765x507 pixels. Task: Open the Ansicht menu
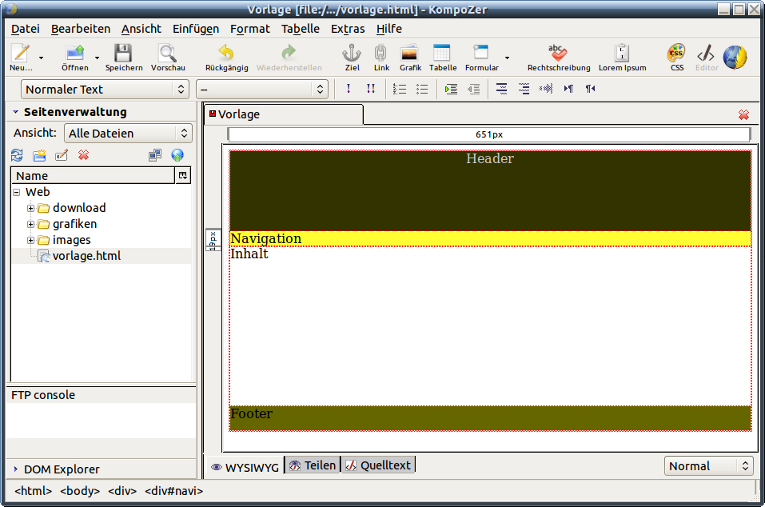click(141, 29)
